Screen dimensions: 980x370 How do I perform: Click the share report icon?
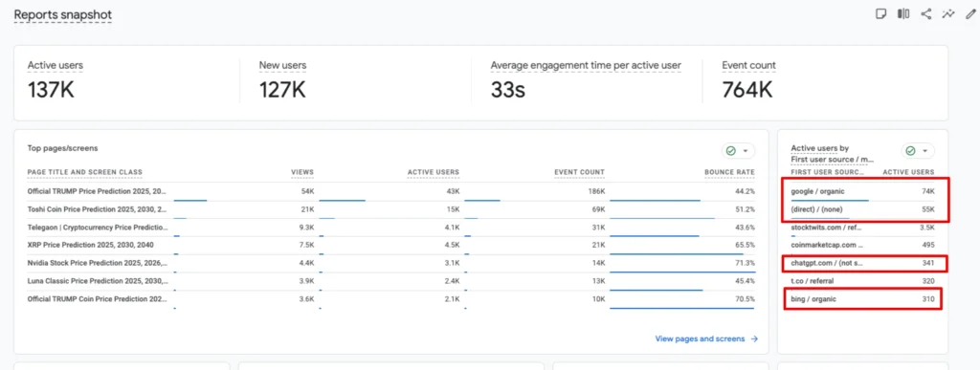(x=926, y=14)
